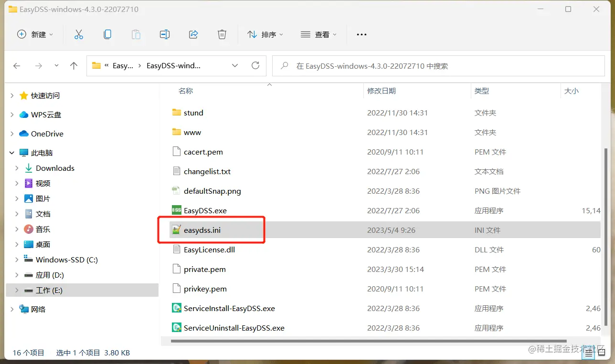Image resolution: width=615 pixels, height=364 pixels.
Task: Select 此电脑 in the sidebar
Action: pyautogui.click(x=42, y=153)
